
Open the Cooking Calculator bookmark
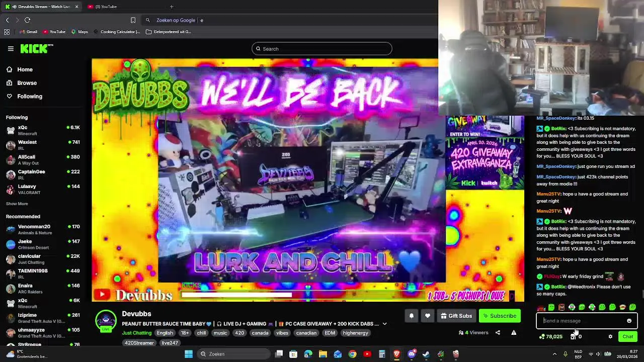[116, 32]
